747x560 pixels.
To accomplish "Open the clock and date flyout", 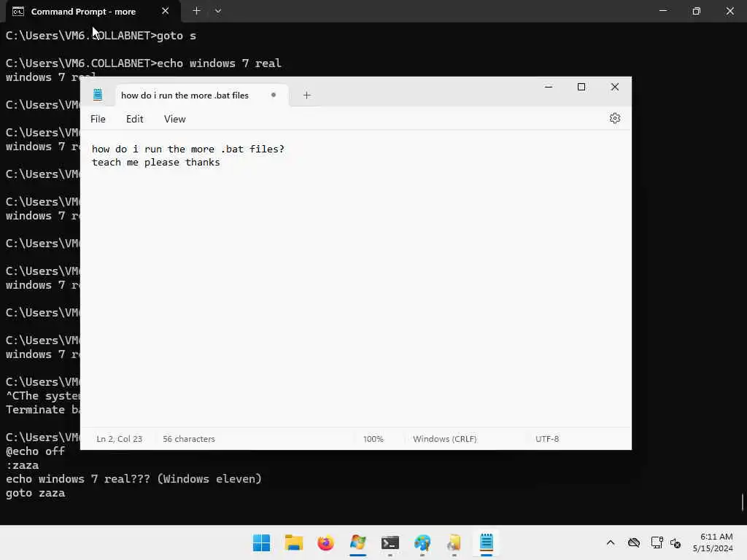I will (713, 542).
